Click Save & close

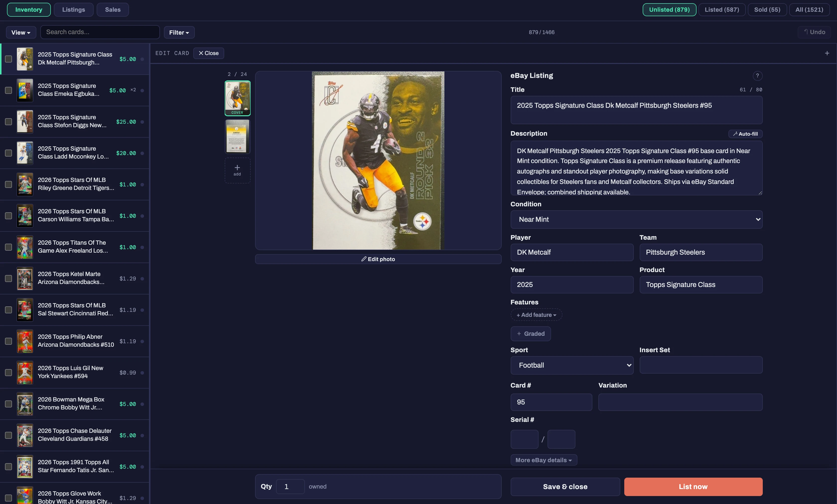tap(565, 486)
